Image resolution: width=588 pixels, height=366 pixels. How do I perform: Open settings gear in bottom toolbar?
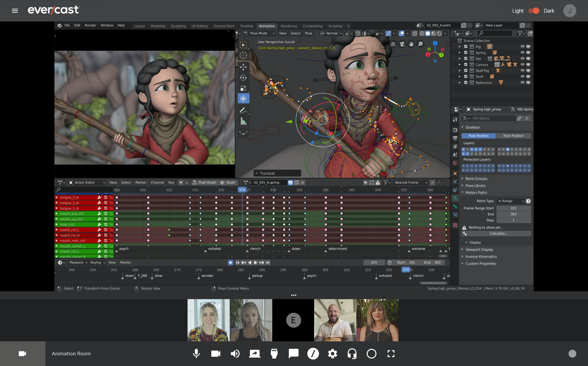333,354
